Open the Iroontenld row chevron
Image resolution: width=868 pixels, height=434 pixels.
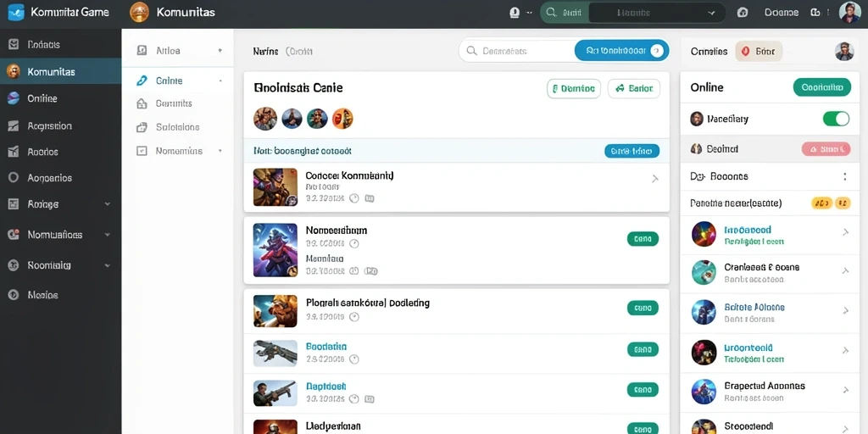845,350
